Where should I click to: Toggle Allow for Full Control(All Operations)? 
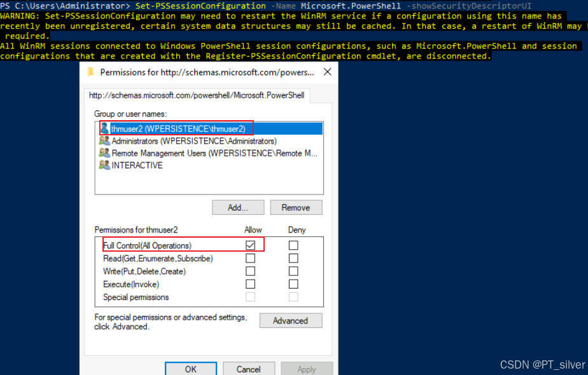pyautogui.click(x=250, y=245)
